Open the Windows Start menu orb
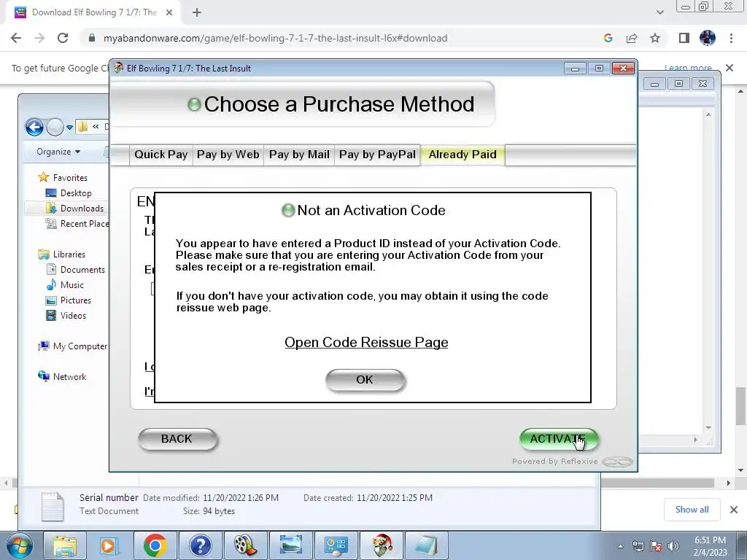The image size is (747, 560). (19, 545)
